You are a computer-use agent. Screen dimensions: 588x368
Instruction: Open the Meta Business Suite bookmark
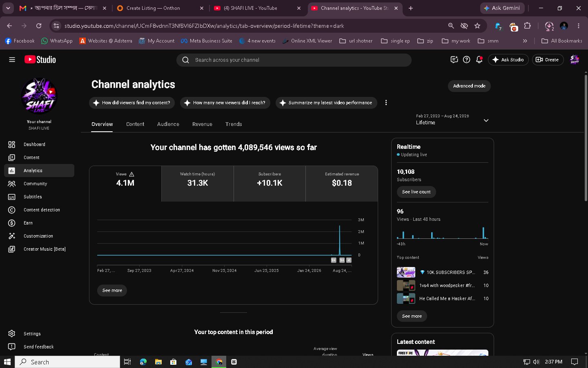click(x=206, y=41)
